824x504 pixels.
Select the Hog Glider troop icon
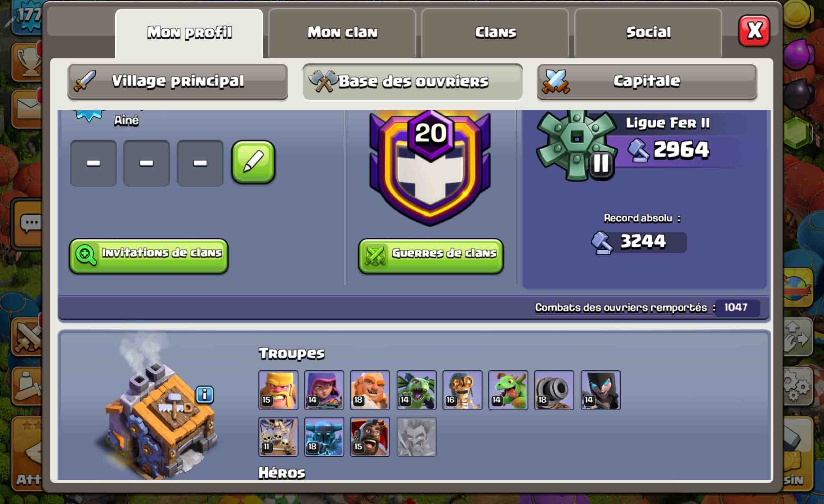(370, 437)
